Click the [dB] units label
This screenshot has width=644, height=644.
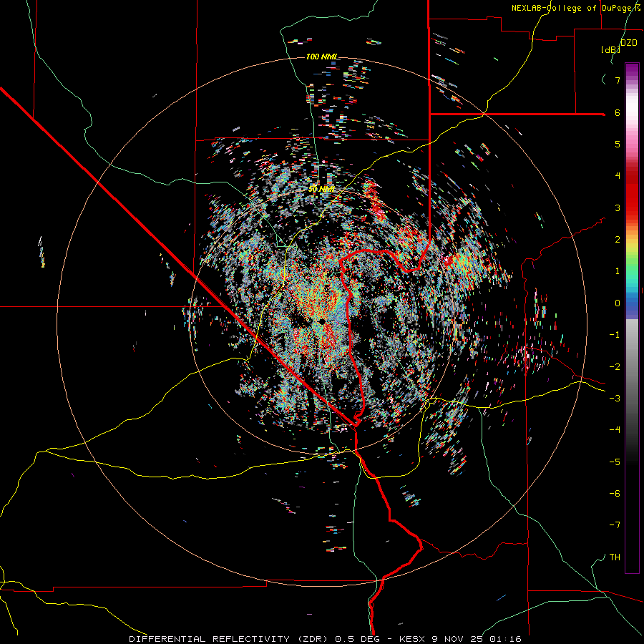(x=610, y=49)
